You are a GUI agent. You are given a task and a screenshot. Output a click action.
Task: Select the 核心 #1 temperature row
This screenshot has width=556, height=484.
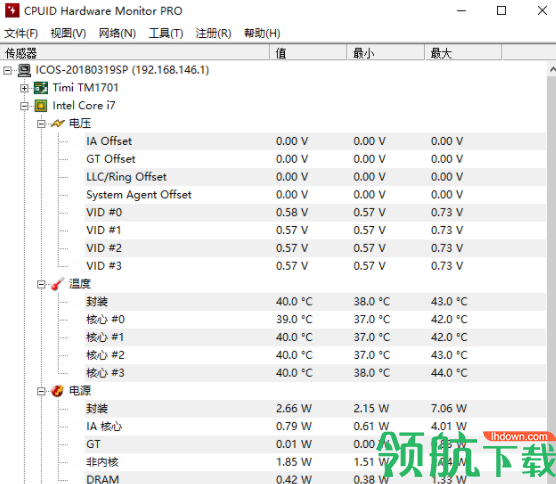315,337
